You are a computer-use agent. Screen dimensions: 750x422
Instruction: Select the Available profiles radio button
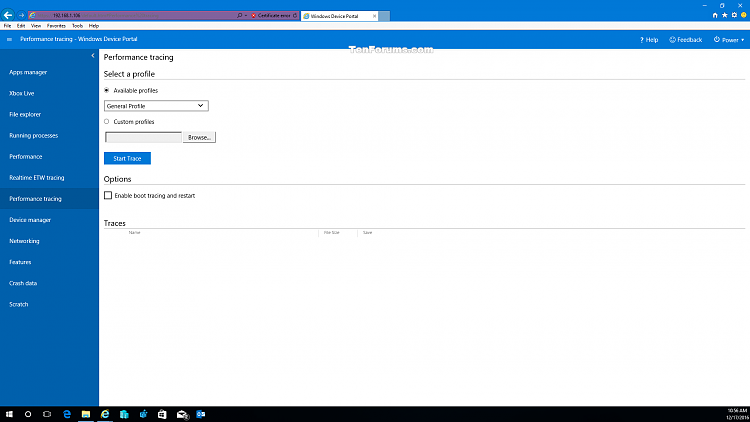107,90
